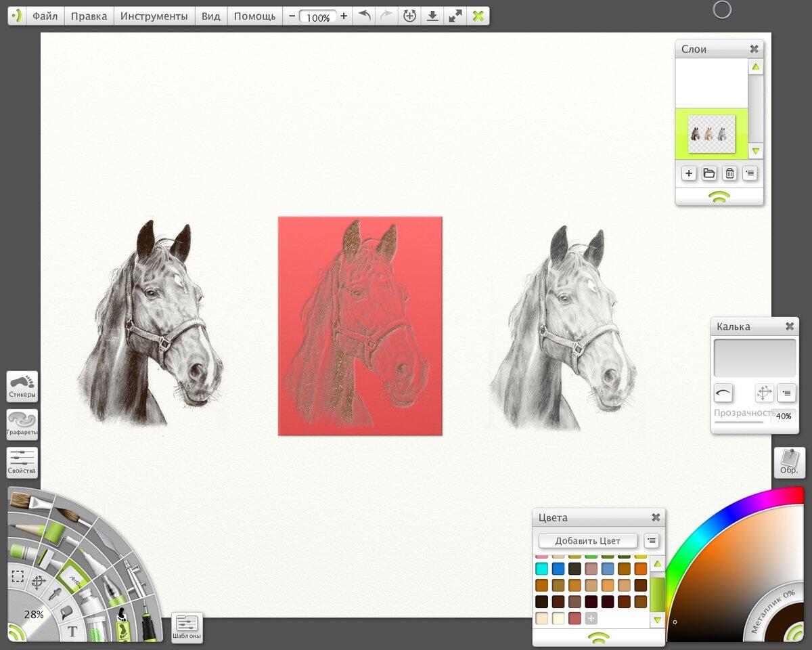Add swatch with gray plus tile
The image size is (812, 650).
coord(591,618)
